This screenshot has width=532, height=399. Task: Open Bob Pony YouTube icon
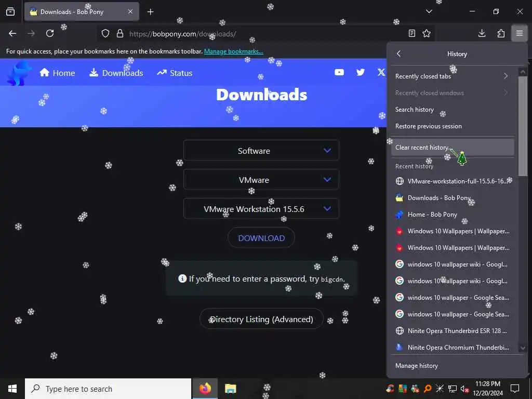339,72
